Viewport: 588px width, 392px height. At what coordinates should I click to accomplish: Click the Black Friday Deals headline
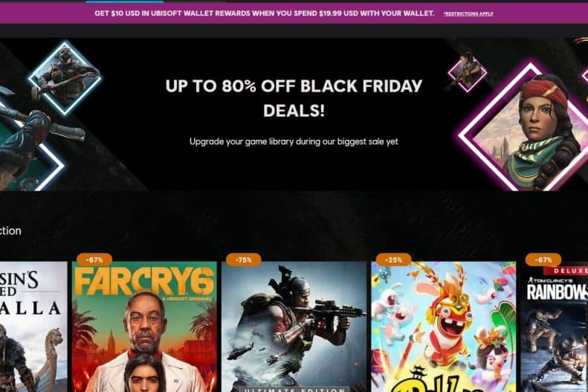pos(294,98)
